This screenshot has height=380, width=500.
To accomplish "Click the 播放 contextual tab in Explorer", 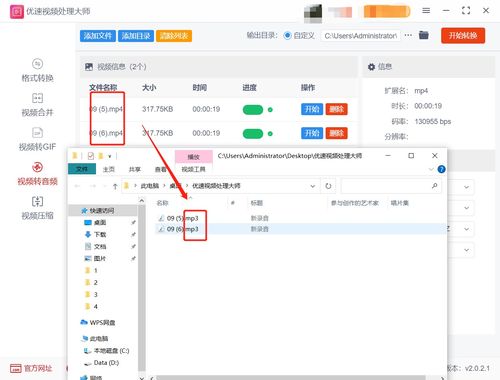I will point(194,157).
